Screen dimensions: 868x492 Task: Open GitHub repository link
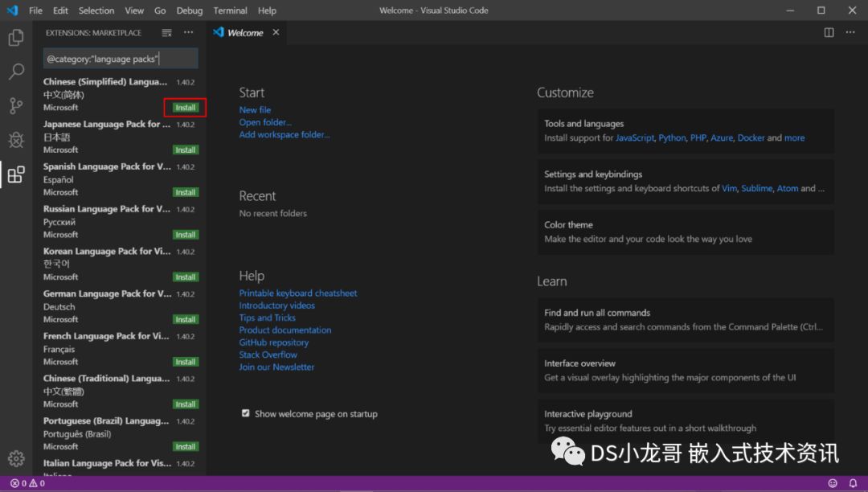[x=274, y=342]
